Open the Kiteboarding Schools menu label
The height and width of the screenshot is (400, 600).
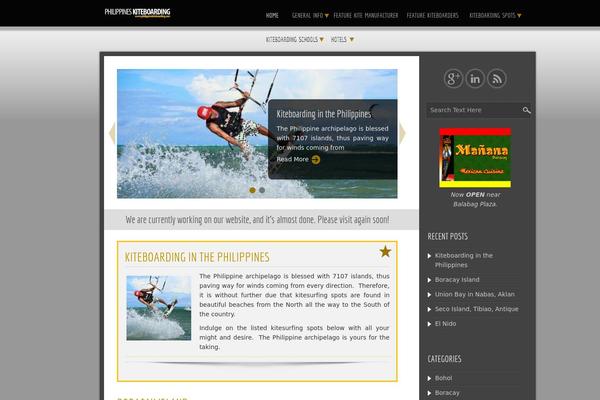[292, 39]
